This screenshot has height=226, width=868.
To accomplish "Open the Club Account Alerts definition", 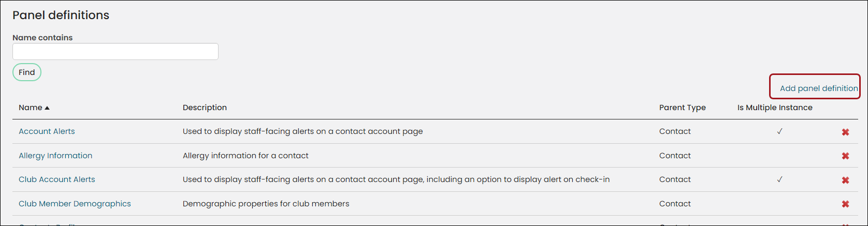I will 57,179.
